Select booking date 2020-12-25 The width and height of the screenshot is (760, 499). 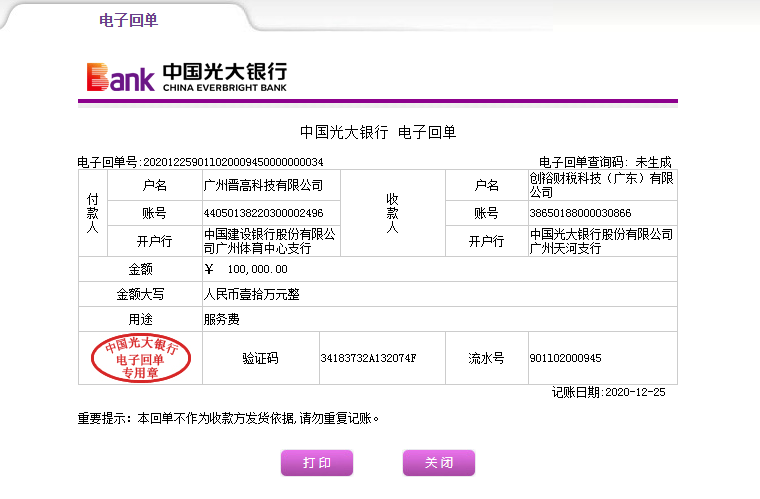635,392
